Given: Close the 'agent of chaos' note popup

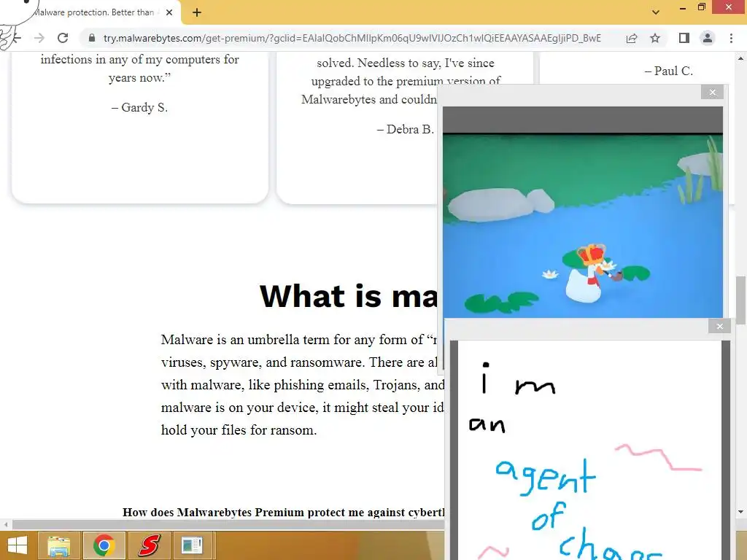Looking at the screenshot, I should [720, 326].
